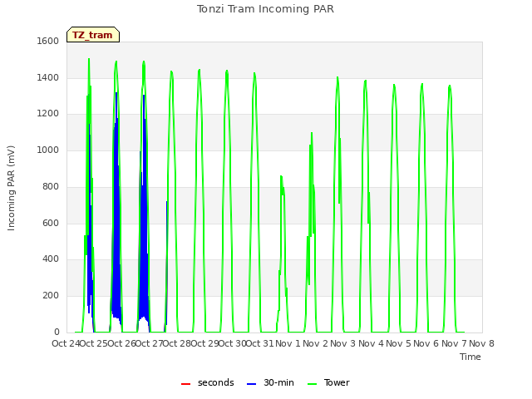The image size is (532, 399).
Task: Click the 'Oct 31' x-axis date label
Action: pyautogui.click(x=259, y=343)
